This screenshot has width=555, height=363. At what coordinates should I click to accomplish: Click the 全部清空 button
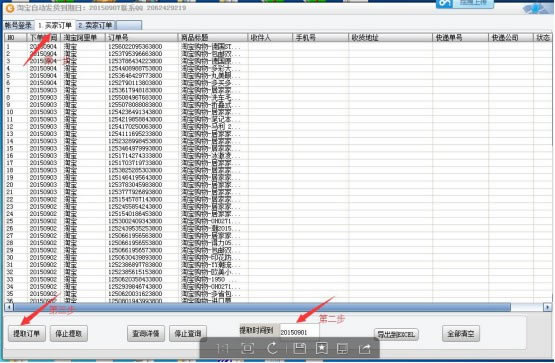click(x=461, y=333)
